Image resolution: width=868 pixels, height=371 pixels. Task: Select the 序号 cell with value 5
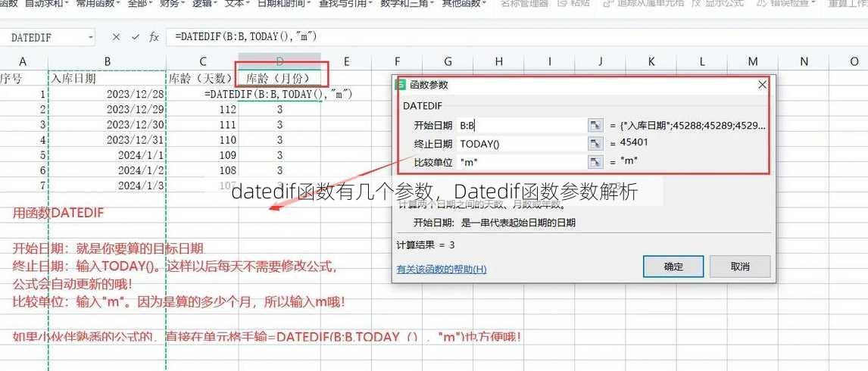23,154
